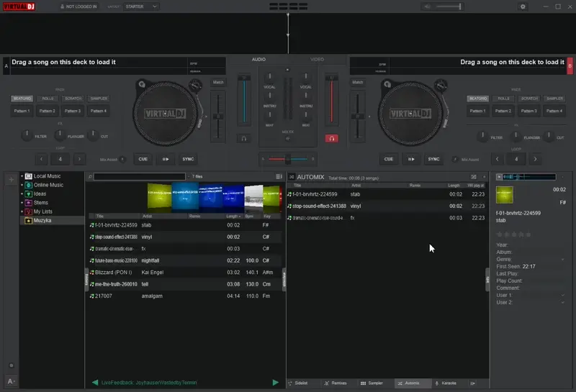Click the font size A icon
This screenshot has height=392, width=576.
tap(11, 381)
